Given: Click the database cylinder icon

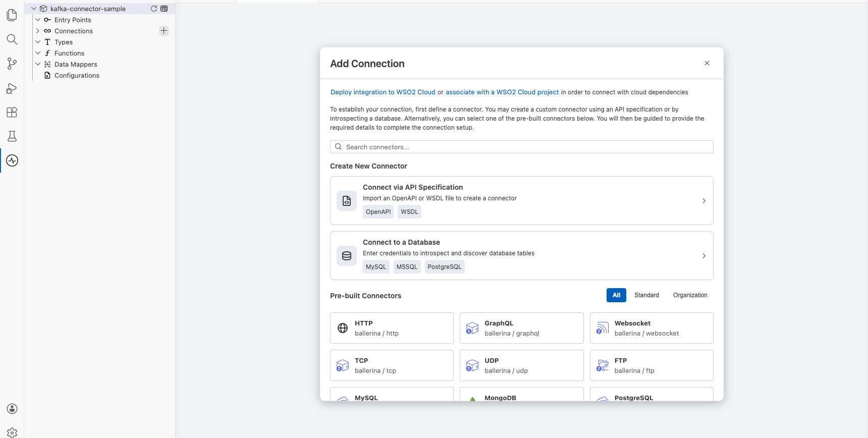Looking at the screenshot, I should point(347,256).
